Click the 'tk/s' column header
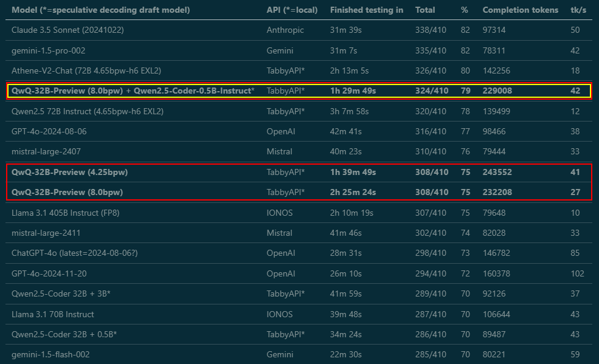Screen dimensions: 599x364 click(x=578, y=10)
